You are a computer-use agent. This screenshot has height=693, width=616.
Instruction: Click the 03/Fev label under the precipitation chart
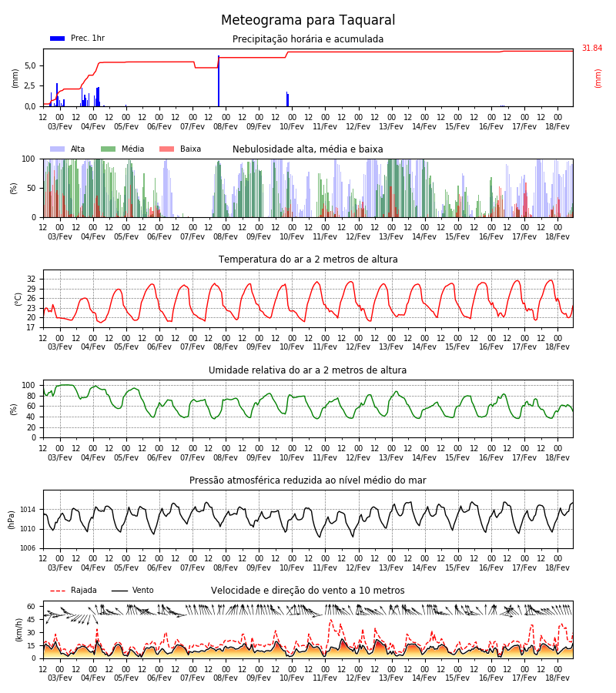tap(59, 126)
